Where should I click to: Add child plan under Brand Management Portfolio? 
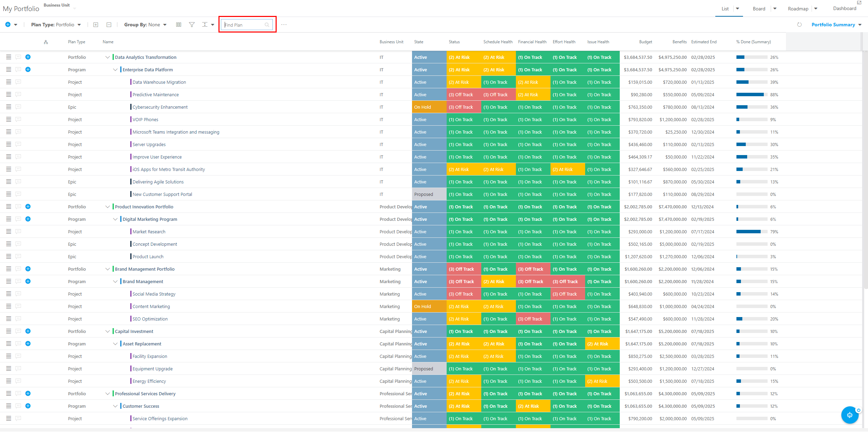28,269
